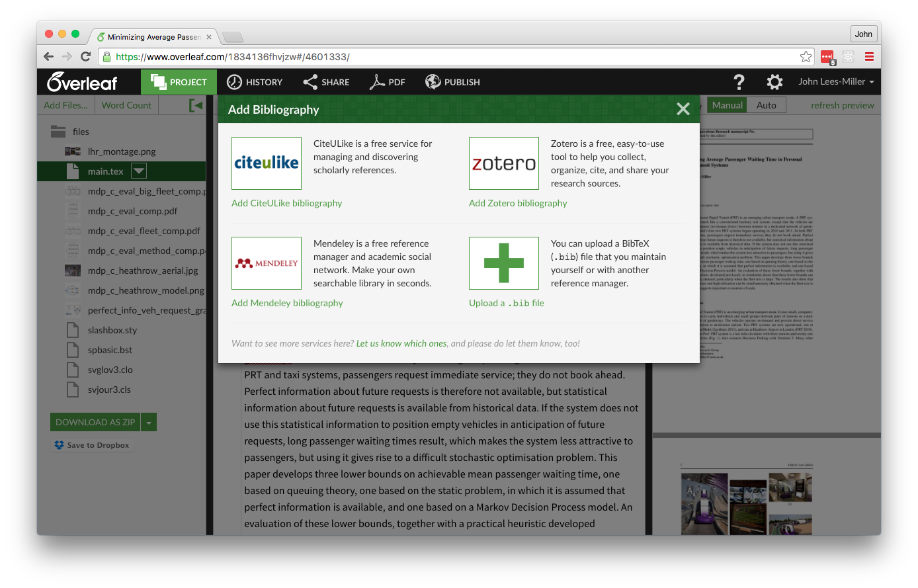This screenshot has width=918, height=588.
Task: Open the SHARE menu
Action: [x=326, y=82]
